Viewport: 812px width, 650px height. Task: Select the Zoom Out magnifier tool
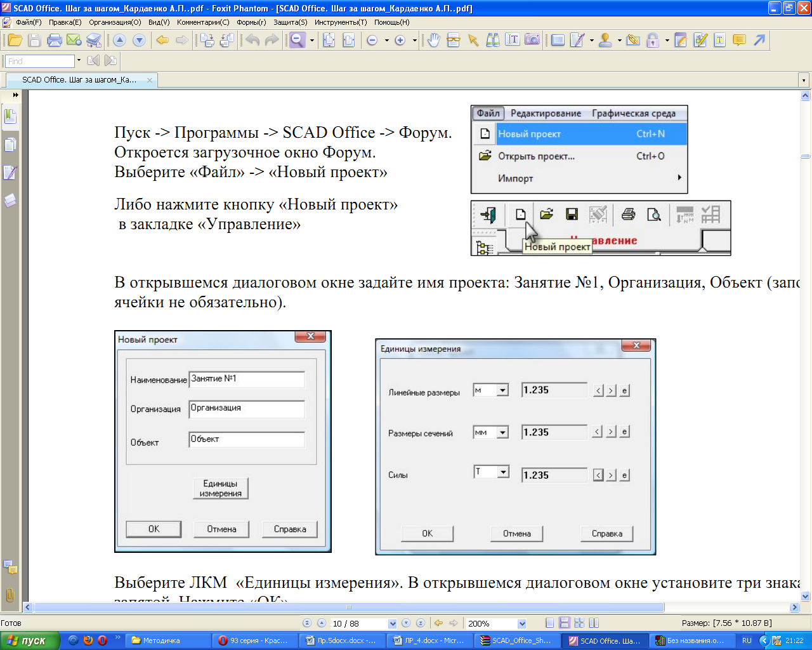tap(298, 40)
